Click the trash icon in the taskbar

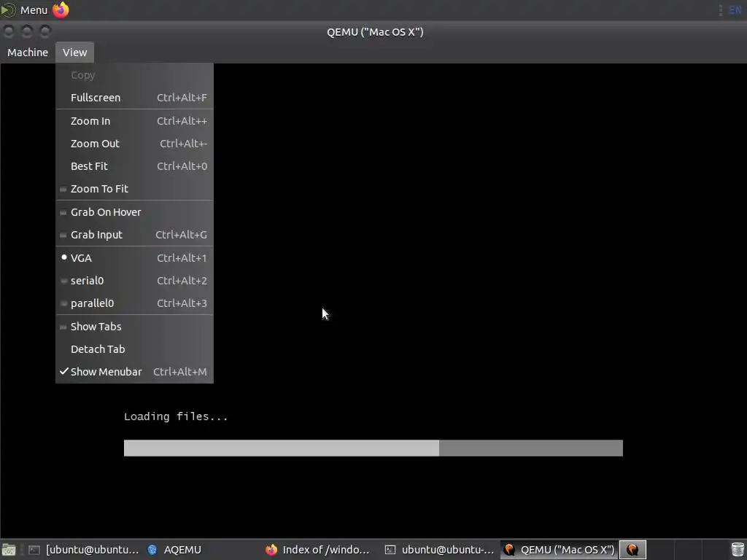(737, 550)
